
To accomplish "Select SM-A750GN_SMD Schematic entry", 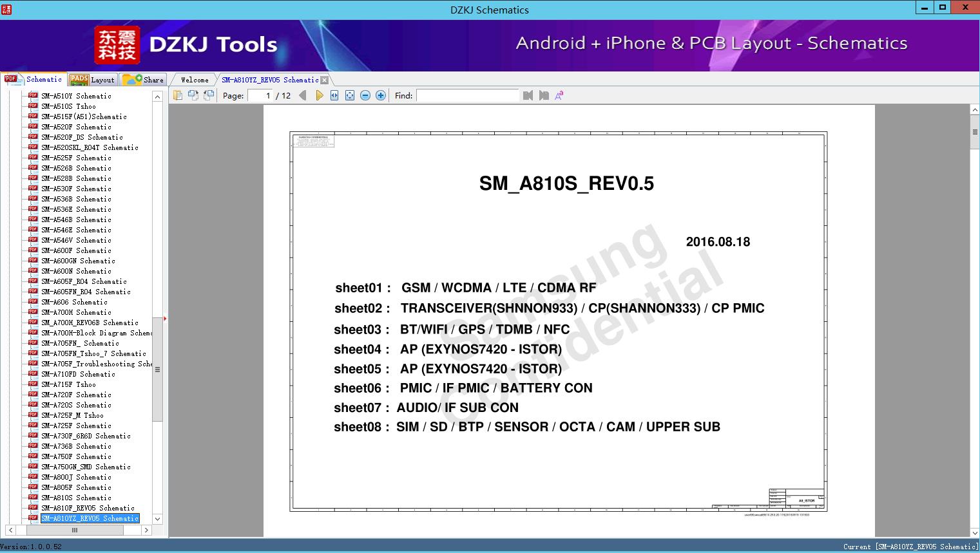I will coord(86,467).
